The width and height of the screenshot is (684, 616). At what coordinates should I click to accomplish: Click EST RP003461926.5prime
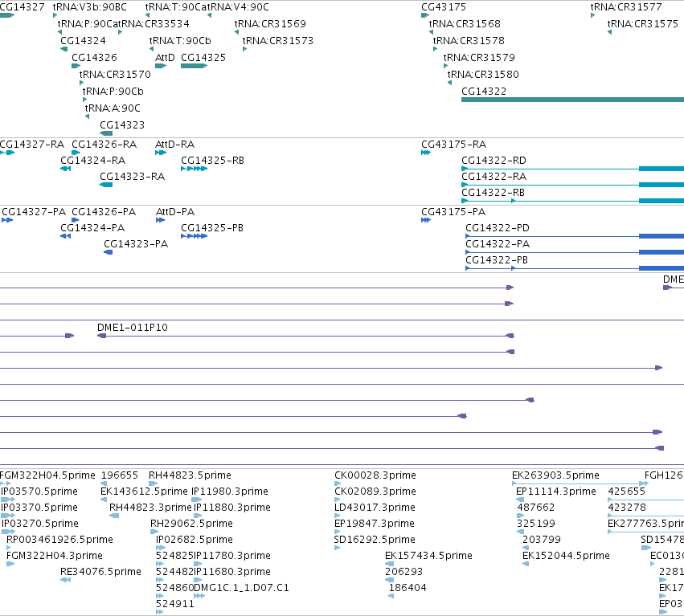click(8, 548)
